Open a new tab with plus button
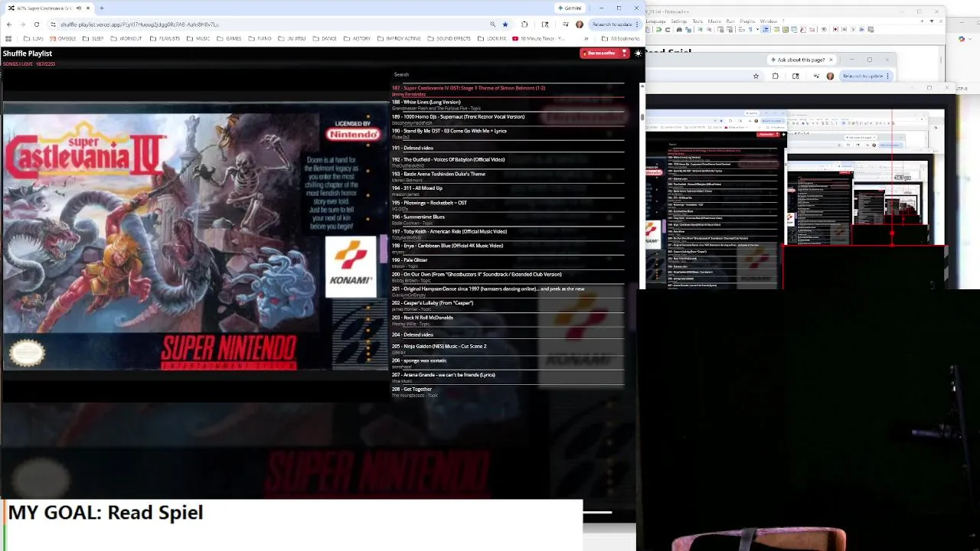 [x=101, y=8]
